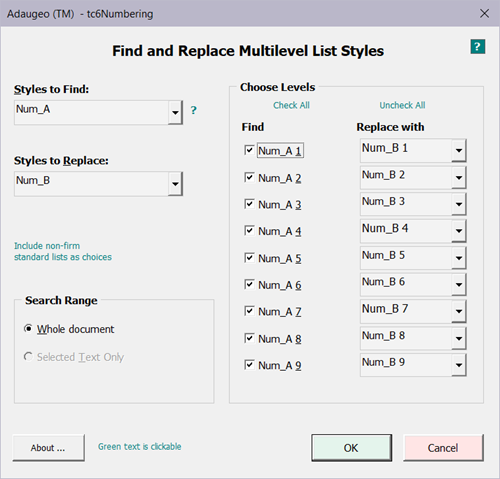Click the pink Cancel button

tap(443, 448)
